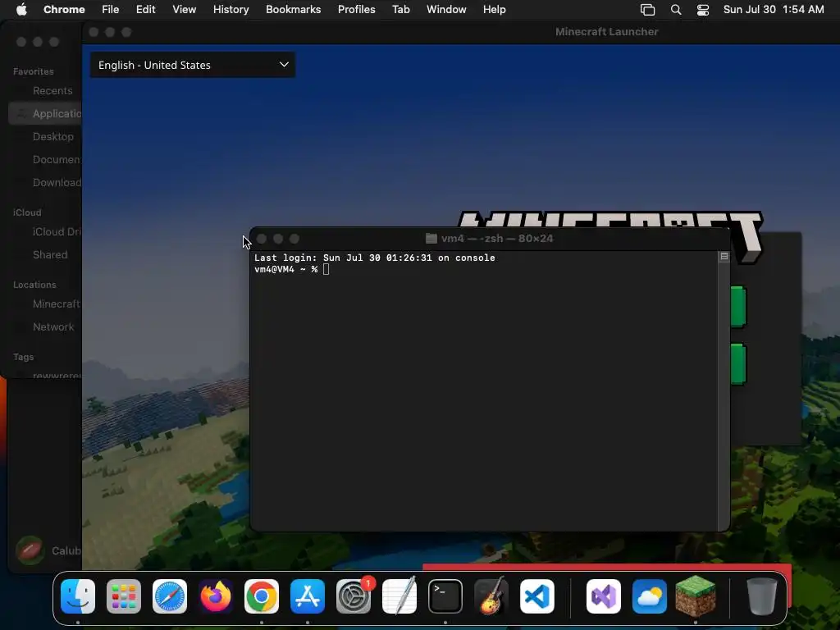Open Finder from the Dock
840x630 pixels.
[x=78, y=596]
